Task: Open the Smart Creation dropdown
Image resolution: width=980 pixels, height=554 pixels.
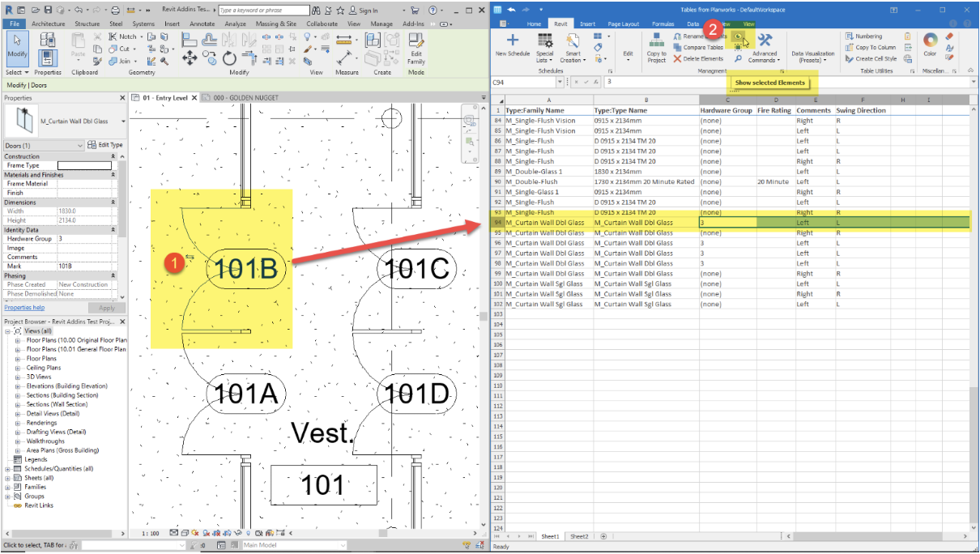Action: pyautogui.click(x=573, y=46)
